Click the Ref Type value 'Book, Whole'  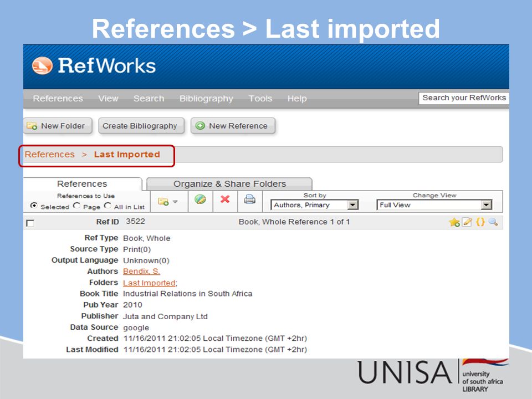pos(146,238)
